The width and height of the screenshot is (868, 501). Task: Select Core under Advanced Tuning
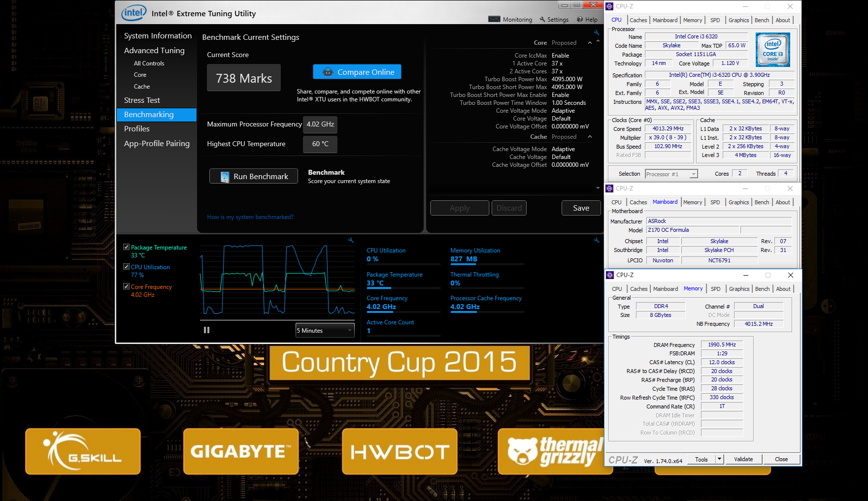[140, 75]
